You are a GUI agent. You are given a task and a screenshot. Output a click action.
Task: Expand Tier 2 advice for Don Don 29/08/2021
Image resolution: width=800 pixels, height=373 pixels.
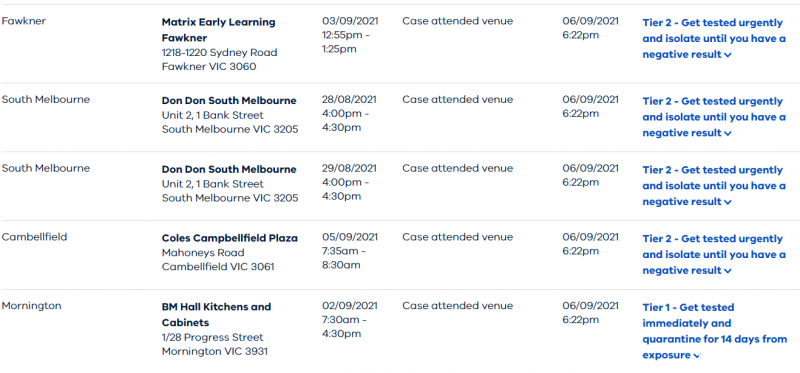(713, 186)
